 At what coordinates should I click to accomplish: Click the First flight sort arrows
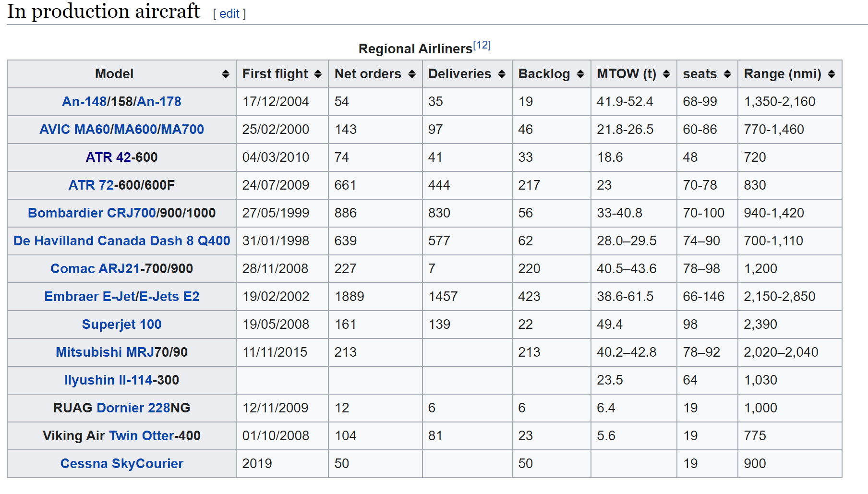pos(318,74)
